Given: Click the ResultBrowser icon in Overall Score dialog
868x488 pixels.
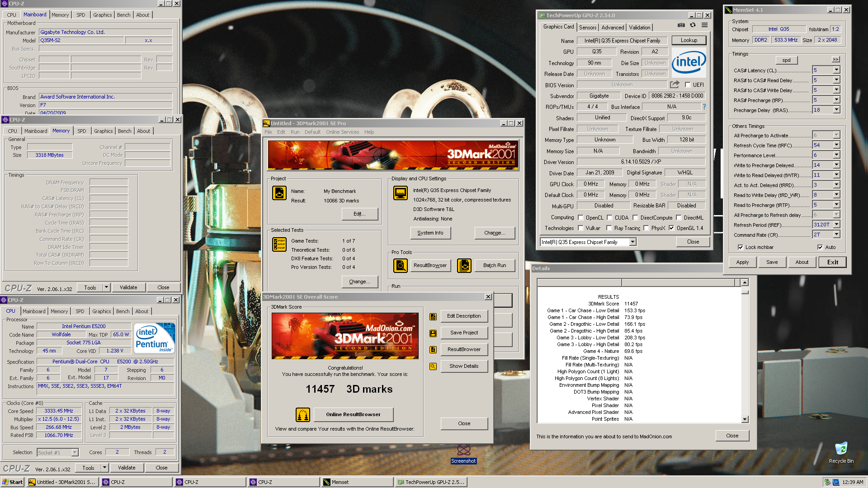Looking at the screenshot, I should (433, 350).
